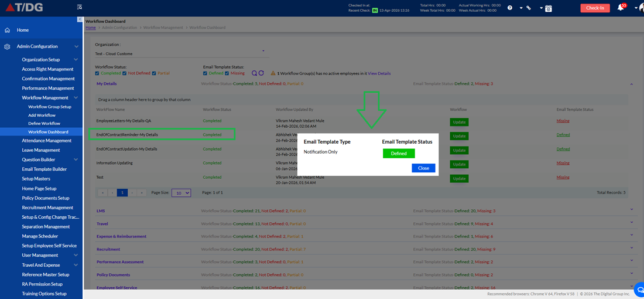Open the Organization dropdown arrow

tap(263, 51)
